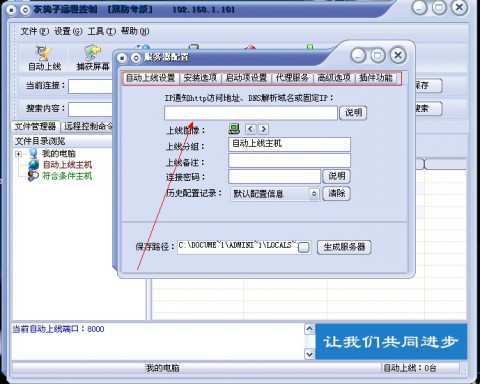The image size is (480, 384).
Task: Maximize the main remote control window
Action: pyautogui.click(x=439, y=7)
